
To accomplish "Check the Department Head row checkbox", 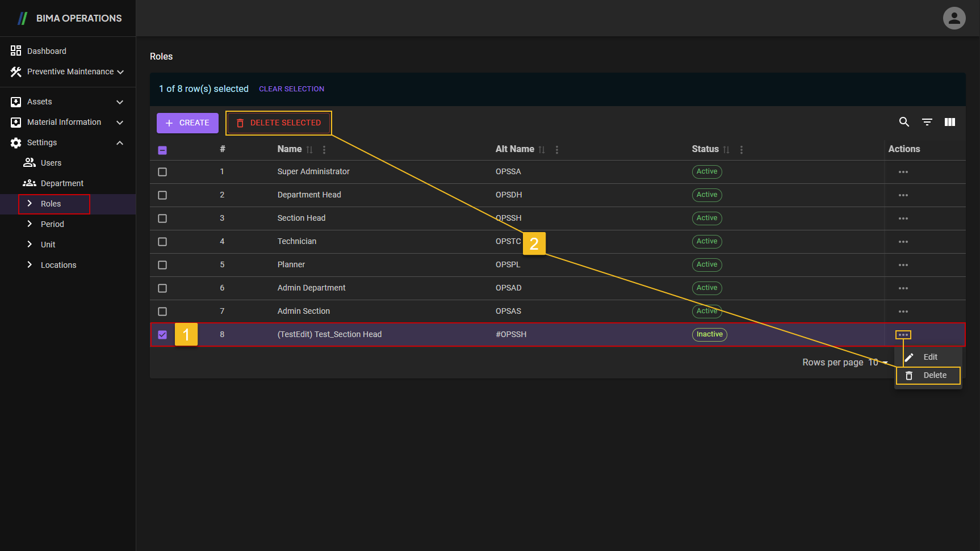I will tap(162, 195).
